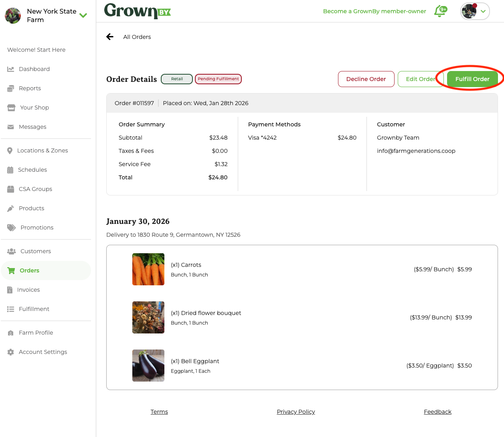This screenshot has width=504, height=437.
Task: Click the Your Shop storefront icon
Action: (x=12, y=108)
